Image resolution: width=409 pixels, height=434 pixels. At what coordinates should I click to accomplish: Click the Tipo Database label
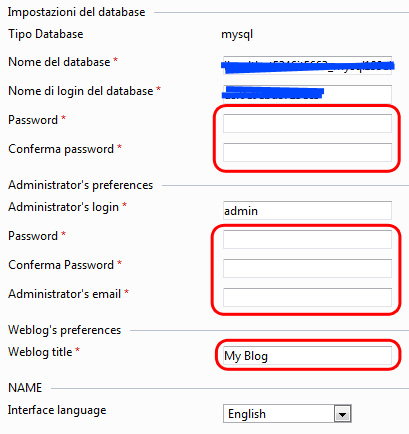coord(46,34)
